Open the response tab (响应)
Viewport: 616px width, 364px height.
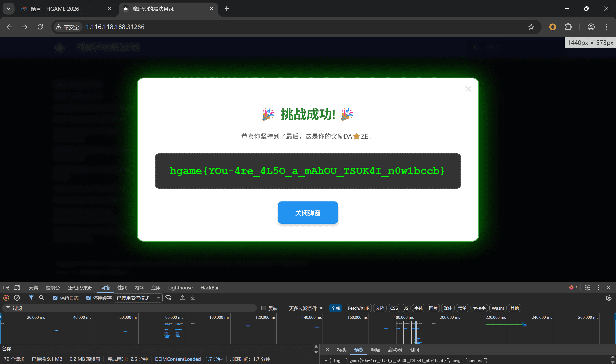pos(375,350)
